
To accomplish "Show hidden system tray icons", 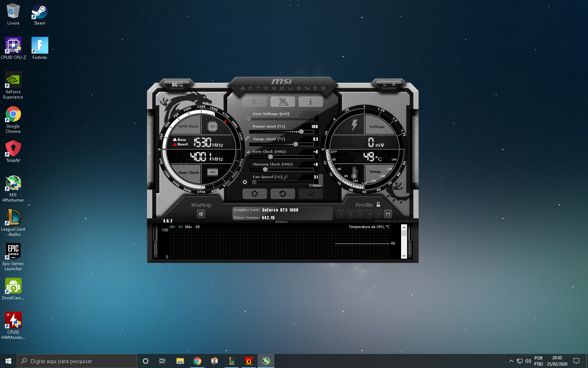I will (511, 361).
